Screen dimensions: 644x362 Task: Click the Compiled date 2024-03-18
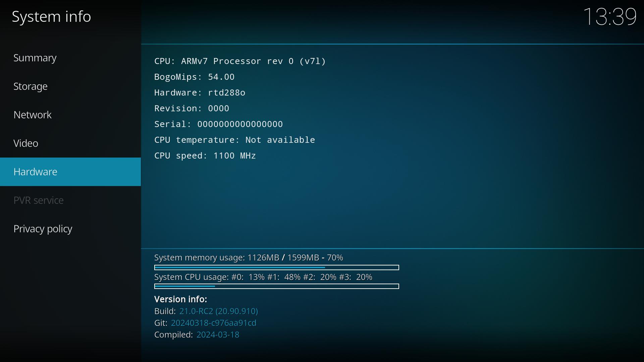click(218, 335)
